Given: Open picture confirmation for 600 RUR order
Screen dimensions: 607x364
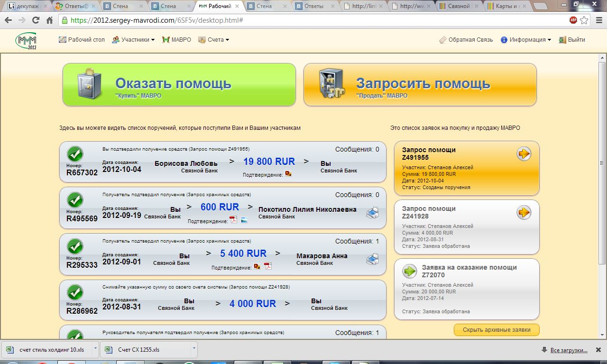Looking at the screenshot, I should click(244, 220).
